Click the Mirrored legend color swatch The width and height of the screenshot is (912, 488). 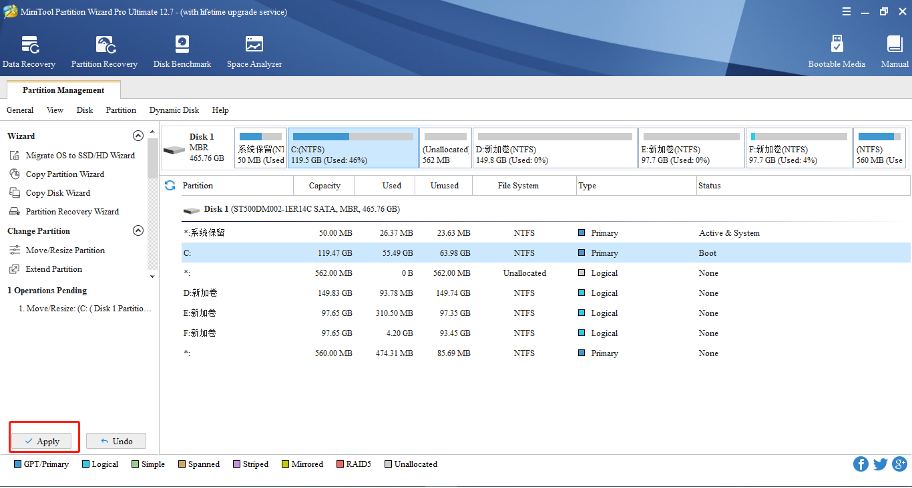(x=285, y=464)
